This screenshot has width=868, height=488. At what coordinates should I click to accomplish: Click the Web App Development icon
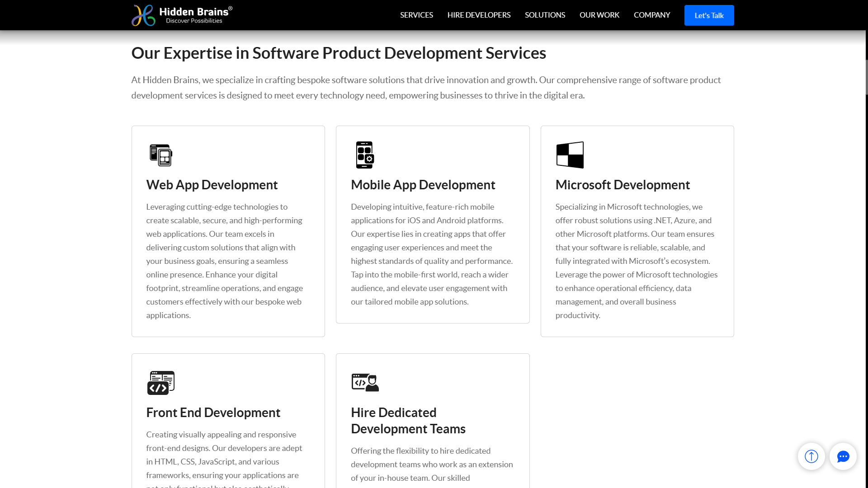(x=161, y=155)
